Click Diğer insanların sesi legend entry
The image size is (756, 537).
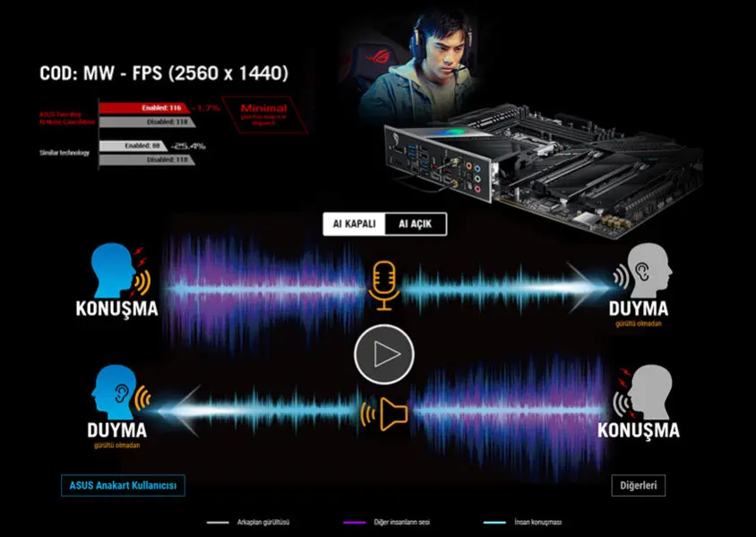point(386,522)
